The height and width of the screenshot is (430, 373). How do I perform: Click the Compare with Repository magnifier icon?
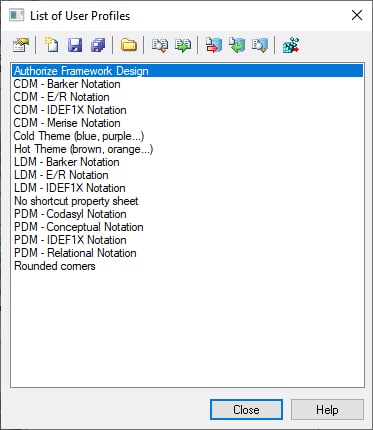[260, 45]
